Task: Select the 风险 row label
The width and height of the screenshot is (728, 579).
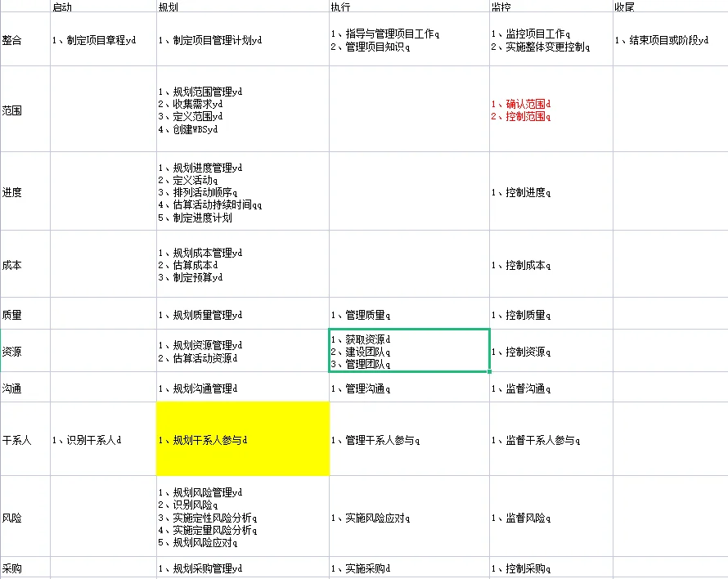Action: 16,518
